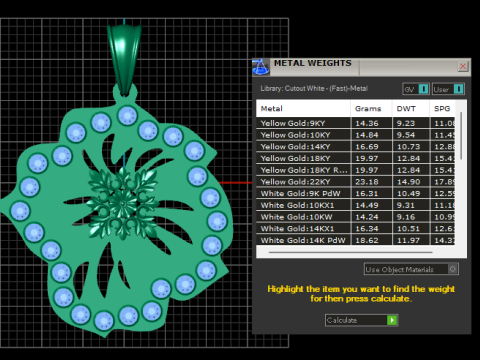Click the 23.18 grams value
The width and height of the screenshot is (480, 360).
[x=367, y=182]
